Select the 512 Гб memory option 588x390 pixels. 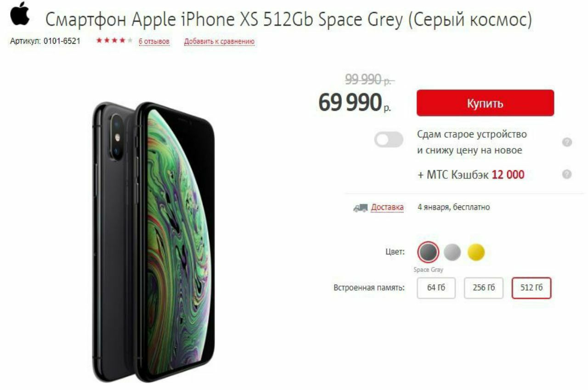pyautogui.click(x=531, y=288)
